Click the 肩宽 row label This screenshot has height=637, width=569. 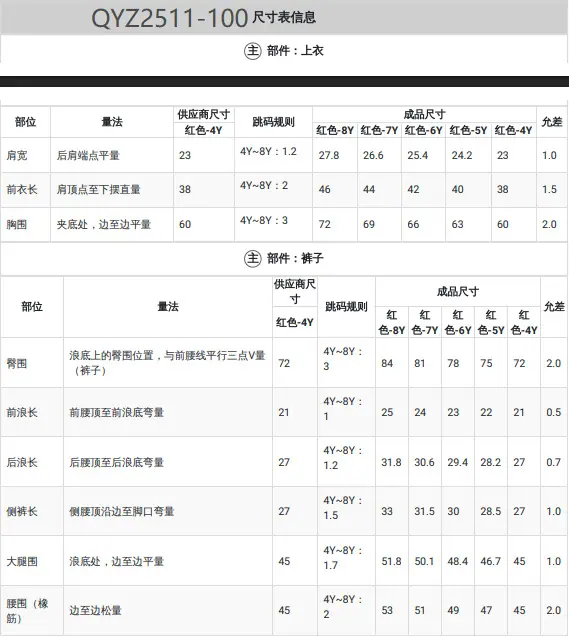point(17,155)
